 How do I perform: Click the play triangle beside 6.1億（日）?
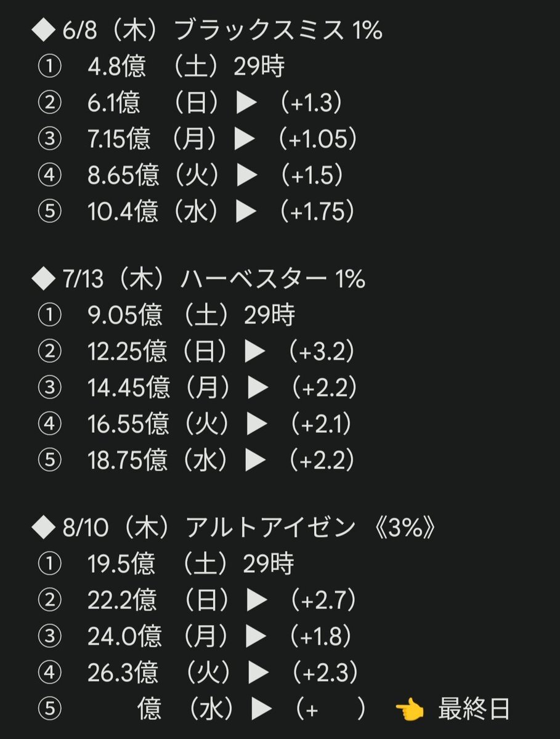(x=246, y=103)
